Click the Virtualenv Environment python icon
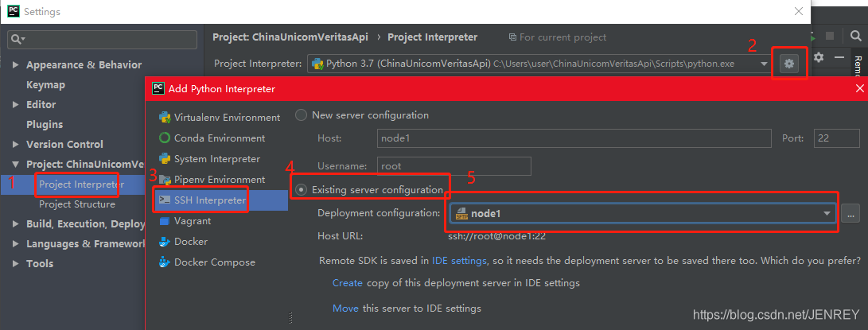The image size is (868, 330). 165,118
